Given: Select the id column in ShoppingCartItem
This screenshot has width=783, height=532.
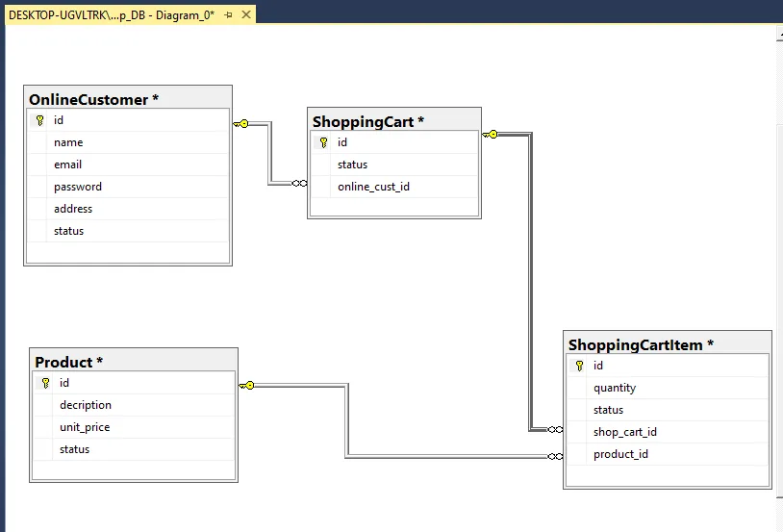Looking at the screenshot, I should pyautogui.click(x=669, y=366).
